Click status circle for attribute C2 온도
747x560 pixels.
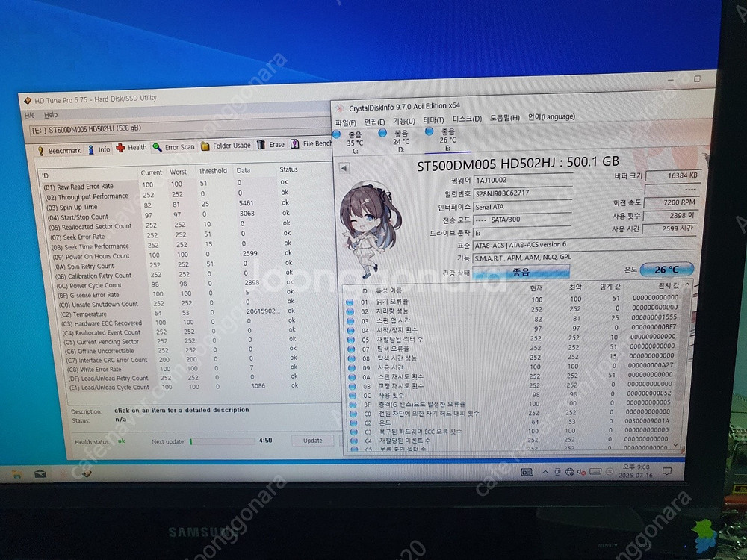(x=353, y=423)
